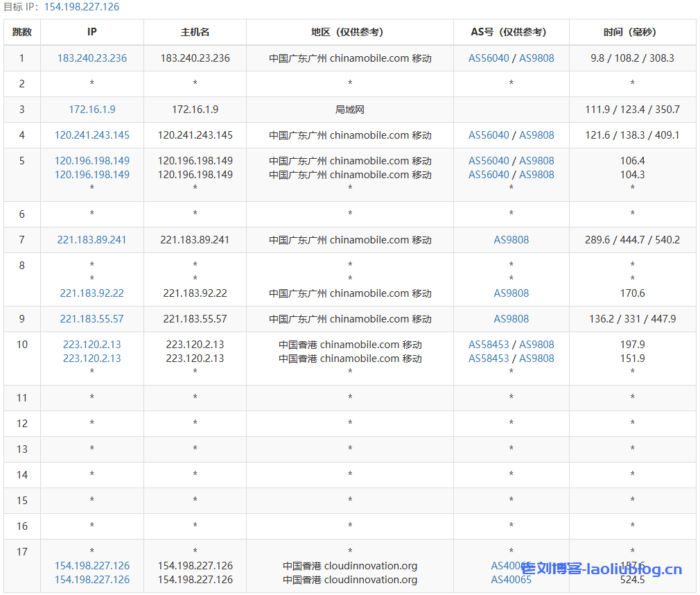
Task: Click the 时间（毫秒） column header
Action: pos(632,32)
